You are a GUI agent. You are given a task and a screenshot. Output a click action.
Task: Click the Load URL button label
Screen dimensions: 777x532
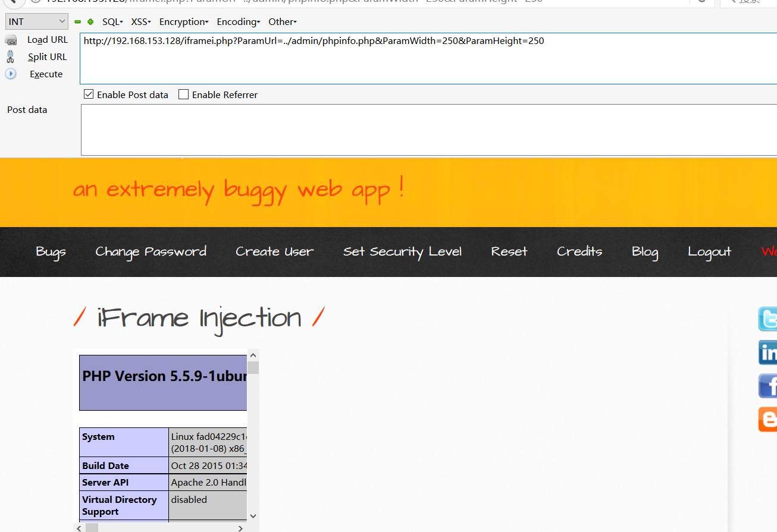(48, 40)
